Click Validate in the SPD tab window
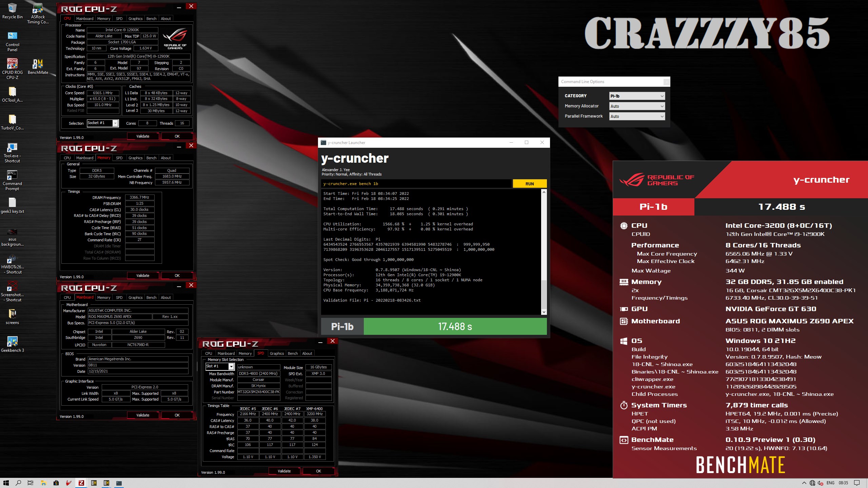Image resolution: width=868 pixels, height=488 pixels. point(284,471)
